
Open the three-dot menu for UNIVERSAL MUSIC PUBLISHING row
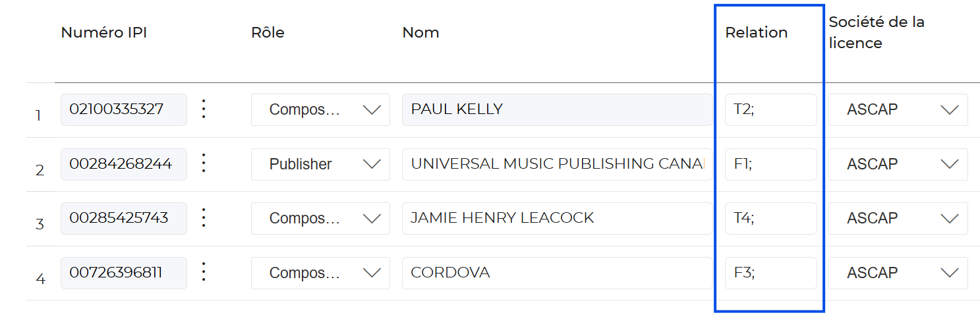[204, 164]
